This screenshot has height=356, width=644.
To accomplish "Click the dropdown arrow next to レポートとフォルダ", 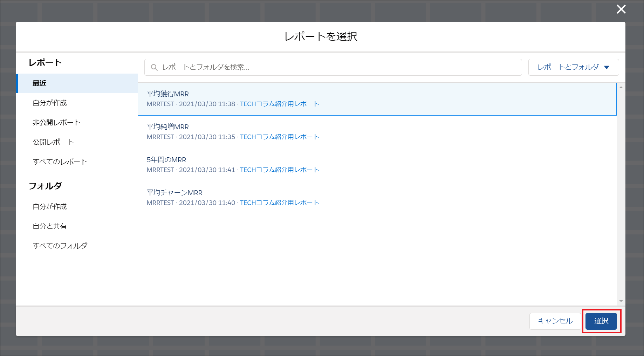I will 607,67.
